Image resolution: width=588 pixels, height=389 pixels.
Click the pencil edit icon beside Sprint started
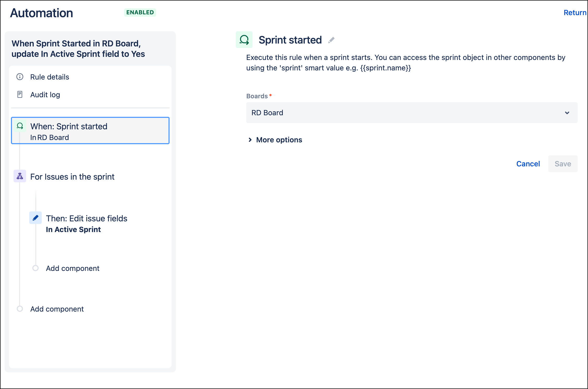pyautogui.click(x=331, y=40)
